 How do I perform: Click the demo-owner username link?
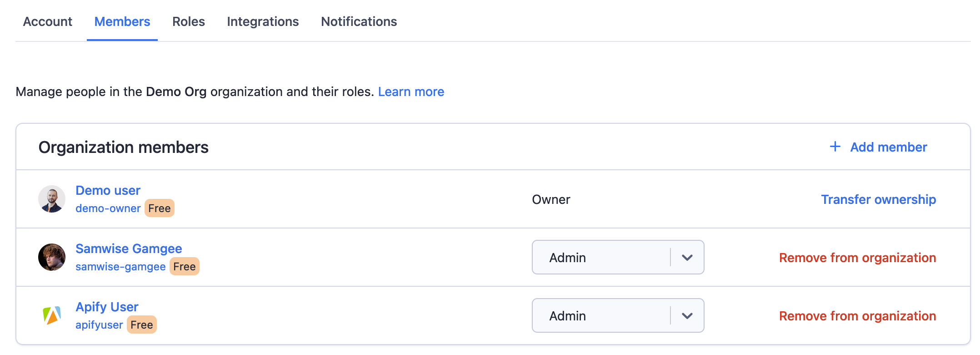click(108, 208)
